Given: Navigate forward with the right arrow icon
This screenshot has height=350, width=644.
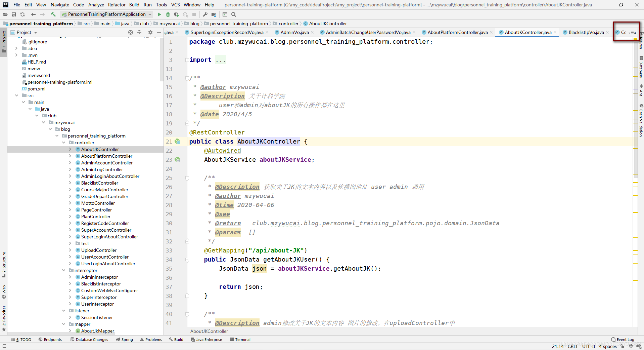Looking at the screenshot, I should point(42,14).
